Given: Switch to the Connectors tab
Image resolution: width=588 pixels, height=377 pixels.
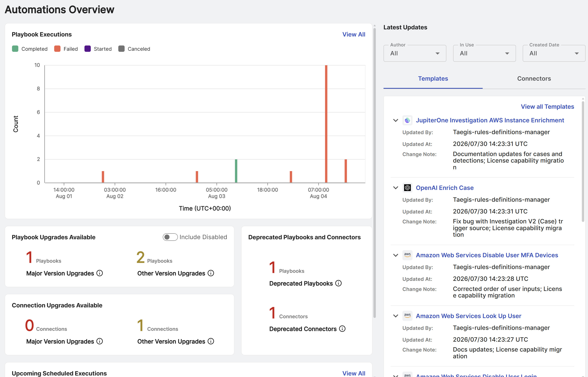Looking at the screenshot, I should [534, 79].
